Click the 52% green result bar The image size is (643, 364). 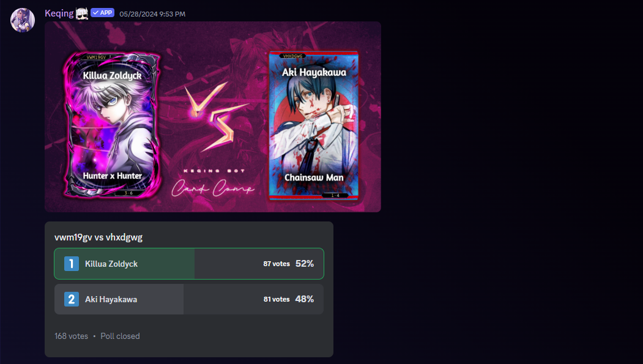[x=125, y=264]
